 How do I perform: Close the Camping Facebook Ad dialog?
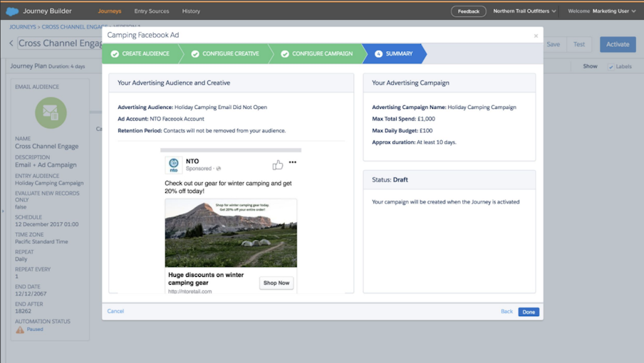pos(536,36)
